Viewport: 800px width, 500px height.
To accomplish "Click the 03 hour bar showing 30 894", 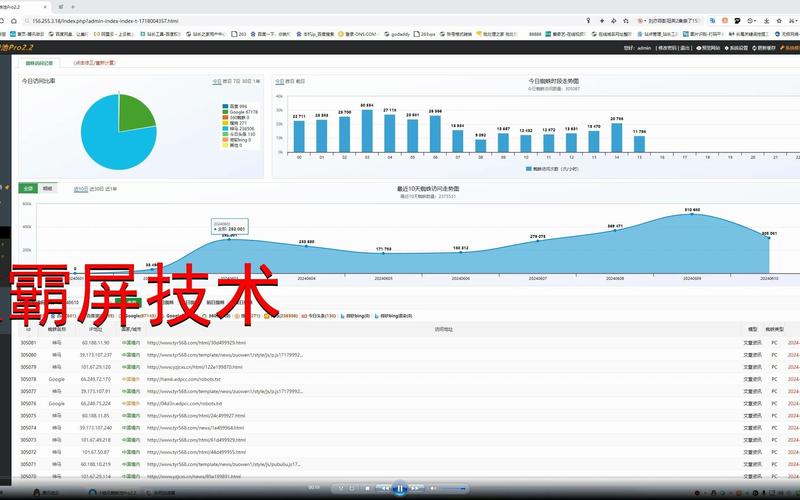I will [x=367, y=131].
